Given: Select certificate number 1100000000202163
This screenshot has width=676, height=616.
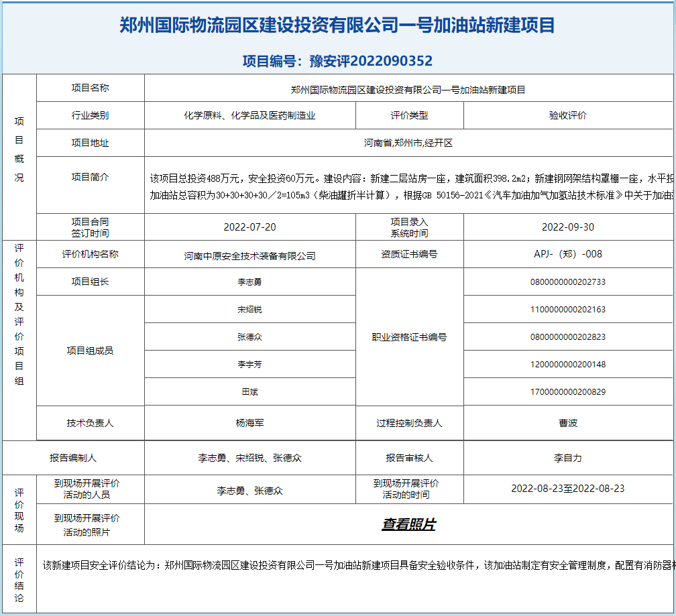Looking at the screenshot, I should point(568,310).
